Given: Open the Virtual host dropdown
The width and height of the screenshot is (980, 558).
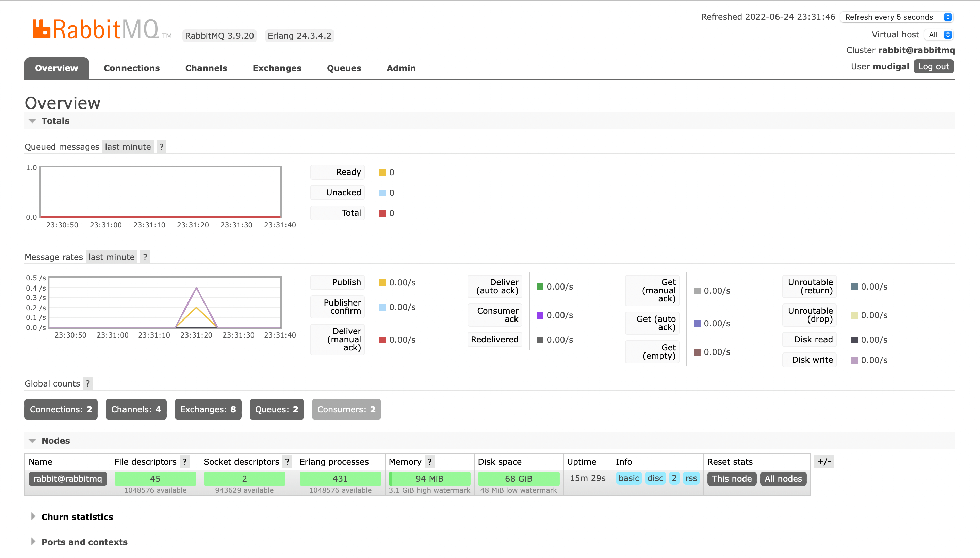Looking at the screenshot, I should tap(938, 35).
